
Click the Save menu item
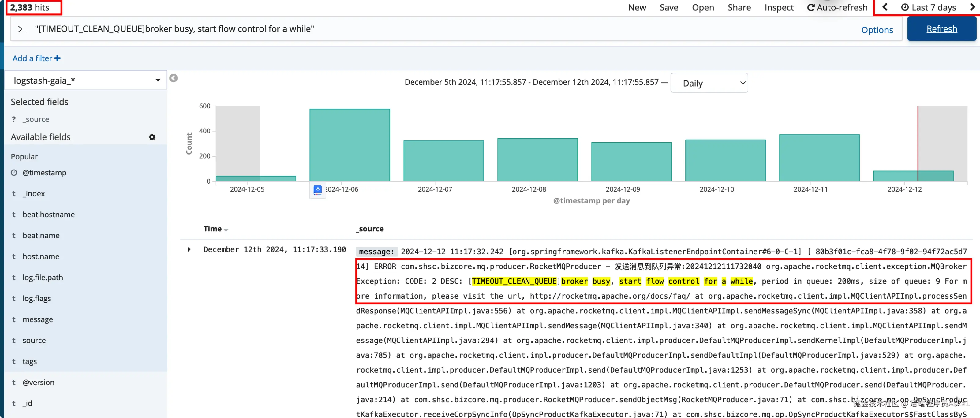(x=668, y=8)
